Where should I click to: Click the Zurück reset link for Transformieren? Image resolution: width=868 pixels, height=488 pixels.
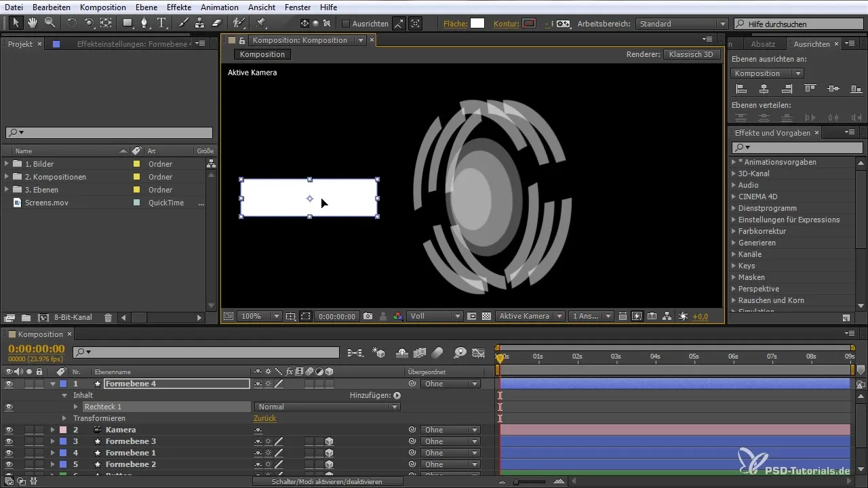(264, 418)
